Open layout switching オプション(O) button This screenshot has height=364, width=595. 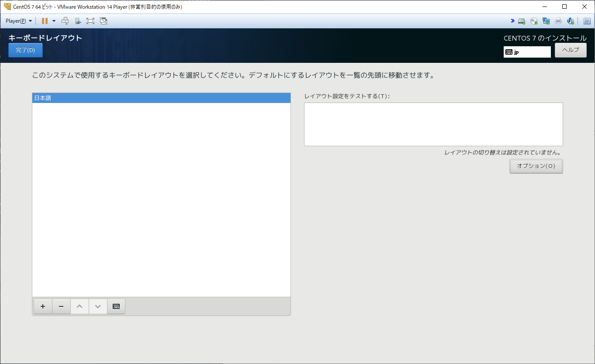click(536, 166)
